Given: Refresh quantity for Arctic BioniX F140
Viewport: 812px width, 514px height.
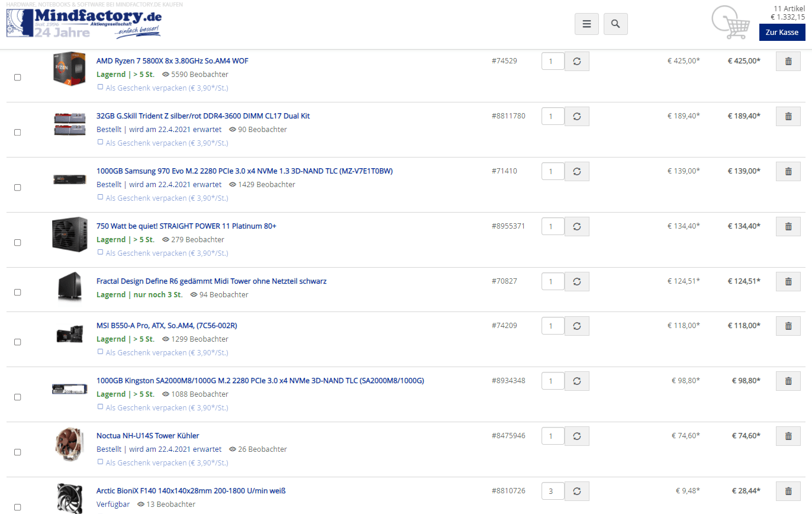Looking at the screenshot, I should pyautogui.click(x=577, y=491).
